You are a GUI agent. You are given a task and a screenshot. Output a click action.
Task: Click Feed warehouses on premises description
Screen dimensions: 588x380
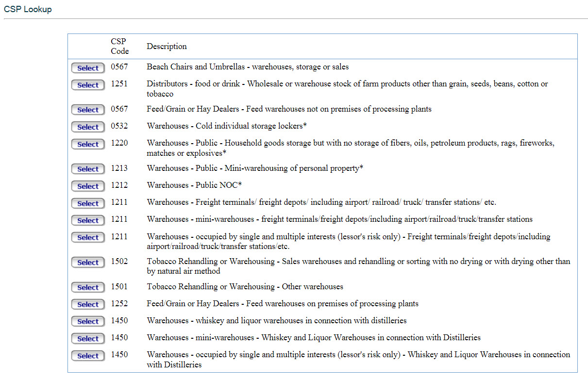283,304
